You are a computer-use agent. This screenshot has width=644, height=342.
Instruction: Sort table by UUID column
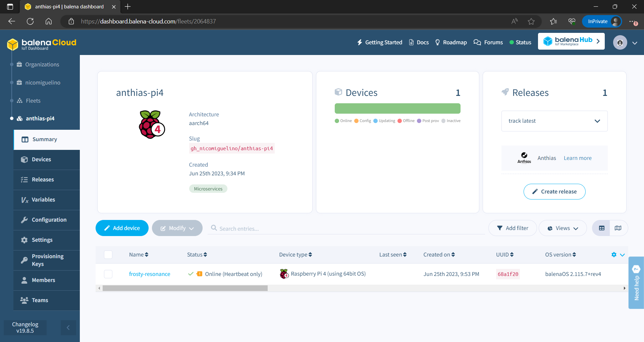(505, 254)
